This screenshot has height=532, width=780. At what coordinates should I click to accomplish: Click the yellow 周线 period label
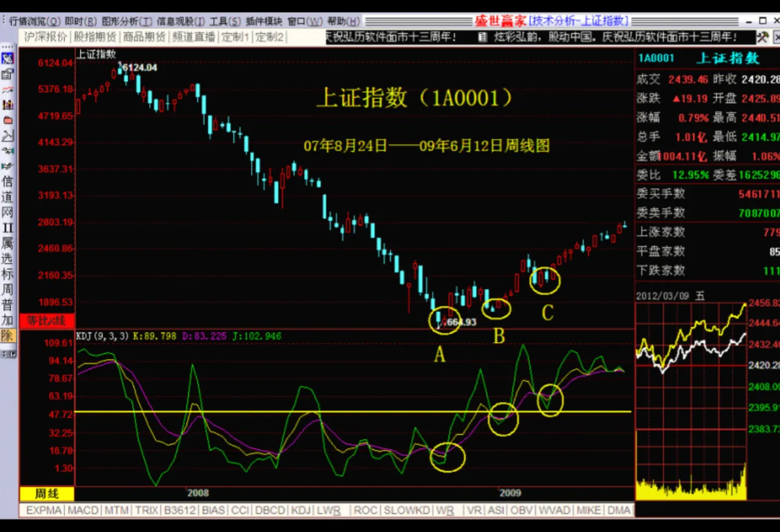46,494
